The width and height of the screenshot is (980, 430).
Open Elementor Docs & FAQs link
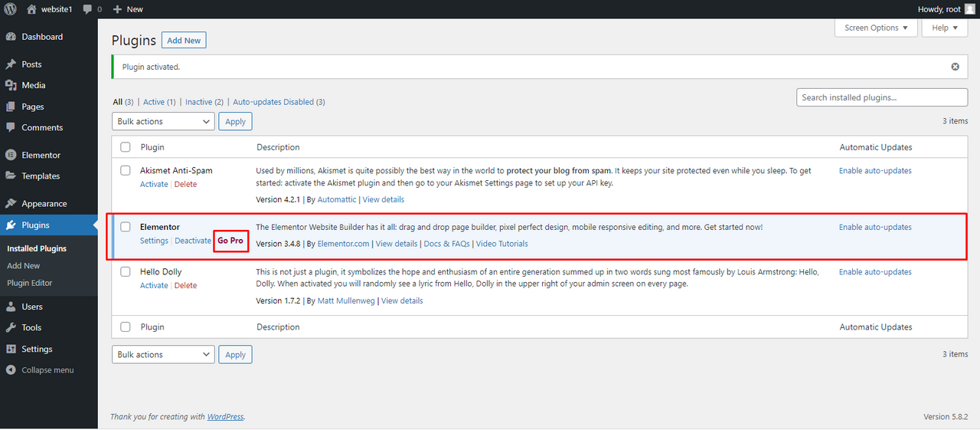coord(446,244)
